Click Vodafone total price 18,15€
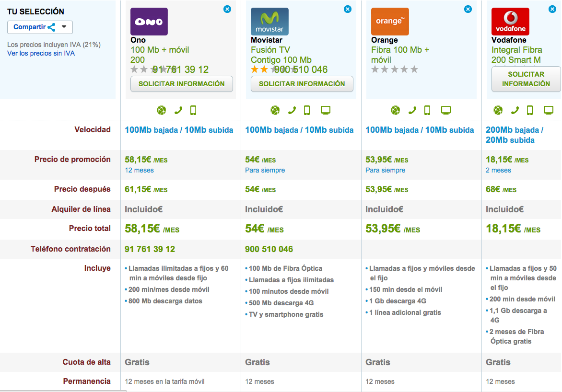Viewport: 562px width, 392px height. coord(513,229)
